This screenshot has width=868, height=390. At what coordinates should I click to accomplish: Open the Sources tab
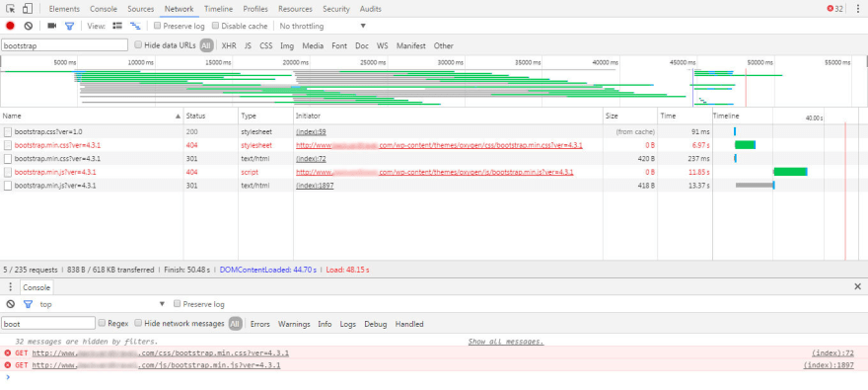(x=141, y=9)
